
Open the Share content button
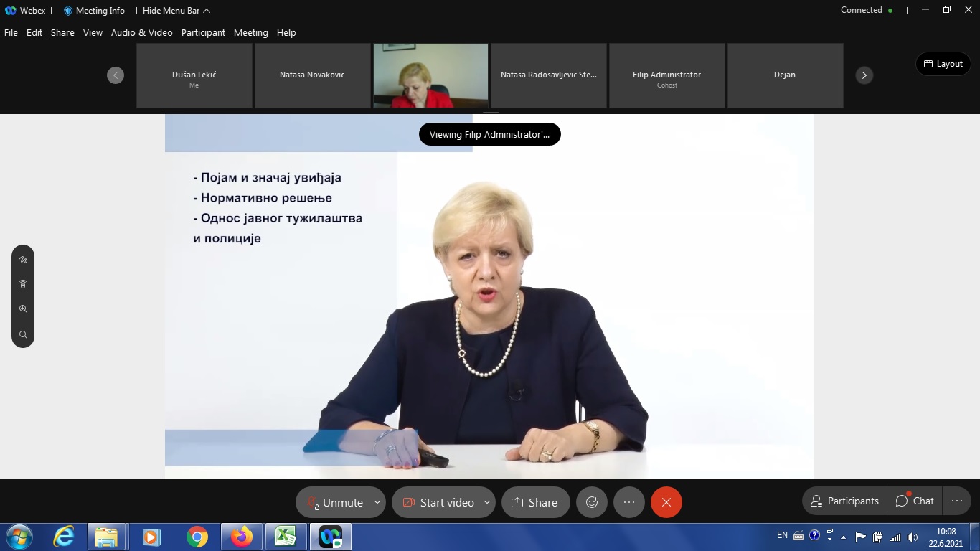[x=535, y=502]
